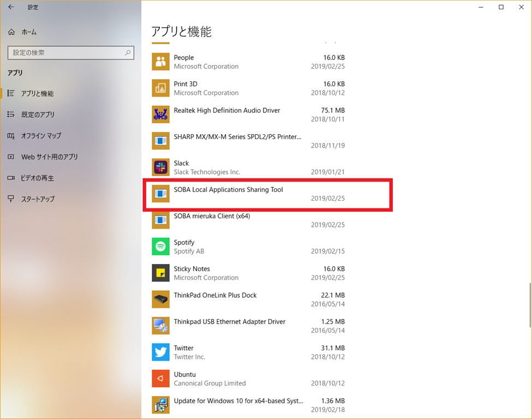Select Realtek High Definition Audio Driver text
532x419 pixels.
click(226, 110)
